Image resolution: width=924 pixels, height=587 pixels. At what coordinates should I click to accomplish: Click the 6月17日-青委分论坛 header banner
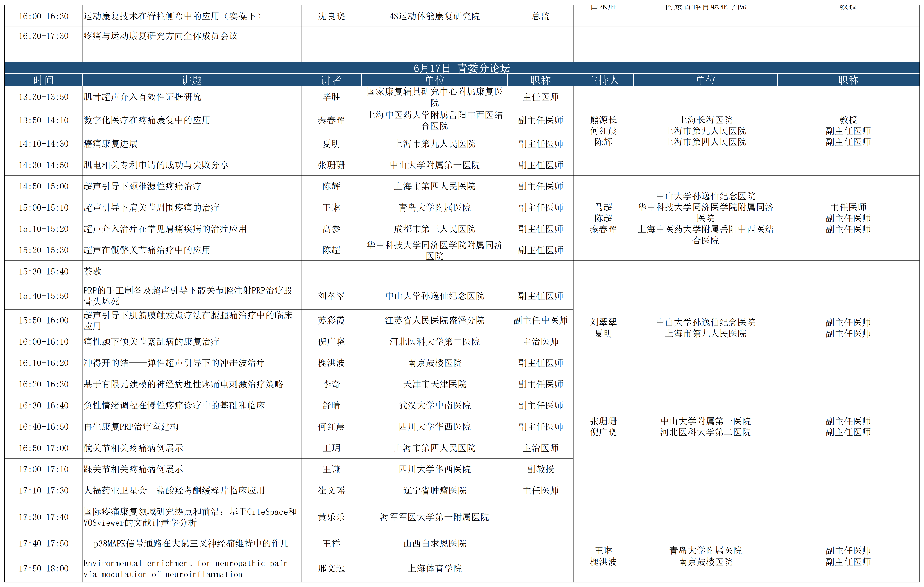[462, 68]
